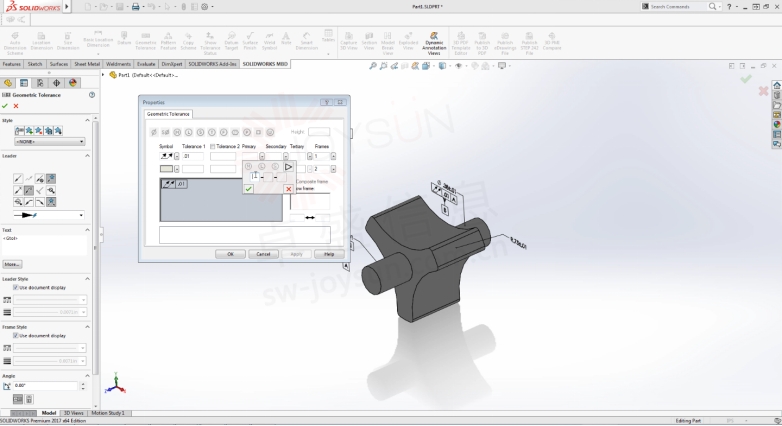Open the PropertyManager tab
Image resolution: width=782 pixels, height=426 pixels.
tap(24, 83)
